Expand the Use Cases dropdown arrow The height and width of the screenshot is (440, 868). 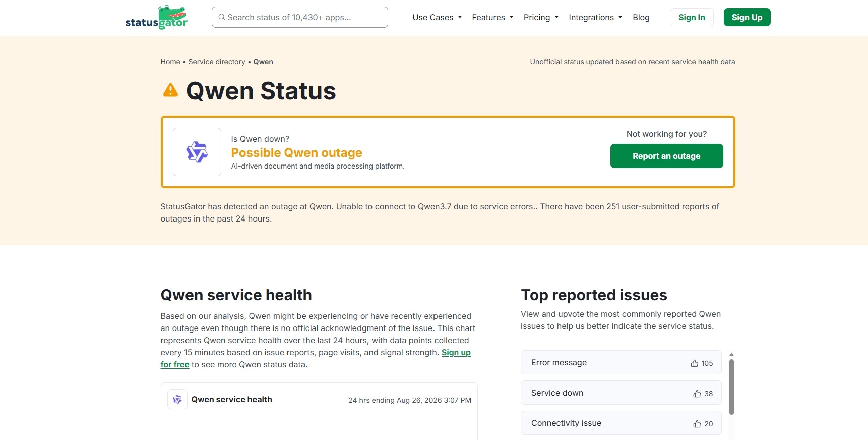point(460,17)
